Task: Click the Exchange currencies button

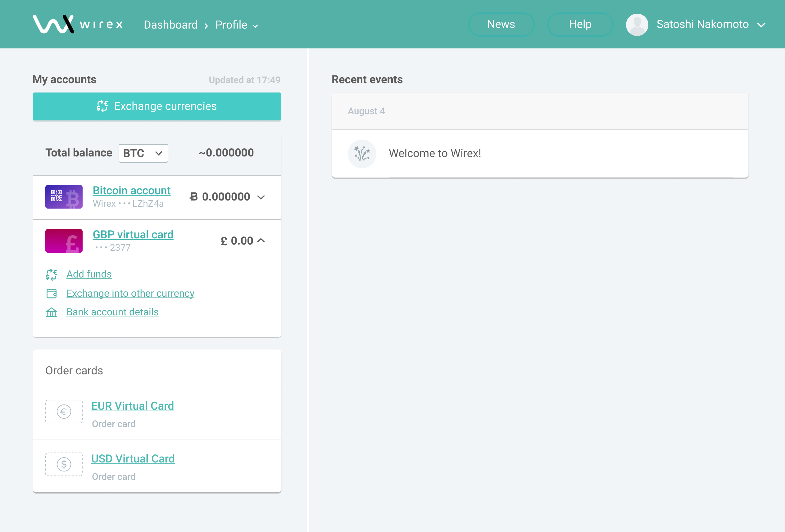Action: coord(157,106)
